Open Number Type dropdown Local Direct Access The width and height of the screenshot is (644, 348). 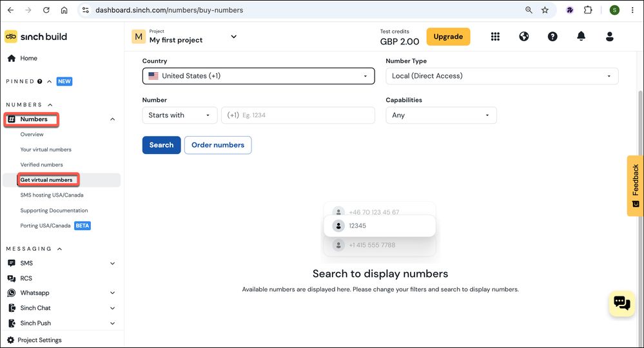pyautogui.click(x=502, y=76)
